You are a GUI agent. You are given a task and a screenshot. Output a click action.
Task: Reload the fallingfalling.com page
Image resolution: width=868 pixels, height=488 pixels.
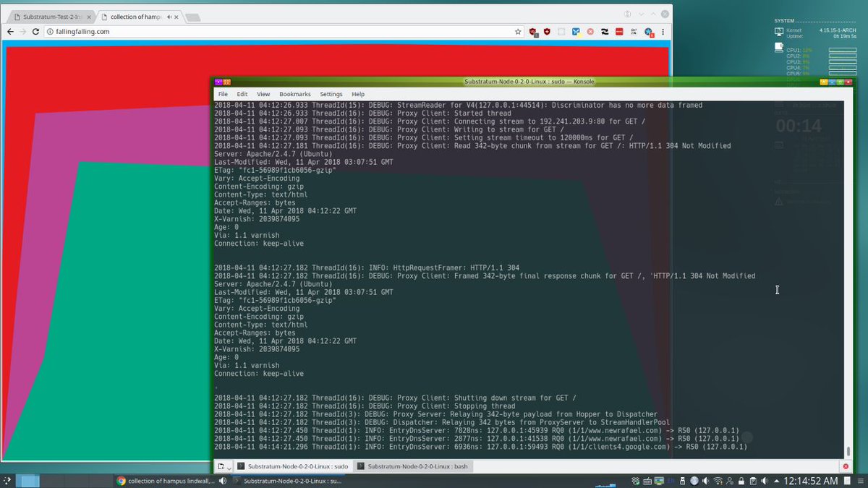[x=35, y=32]
